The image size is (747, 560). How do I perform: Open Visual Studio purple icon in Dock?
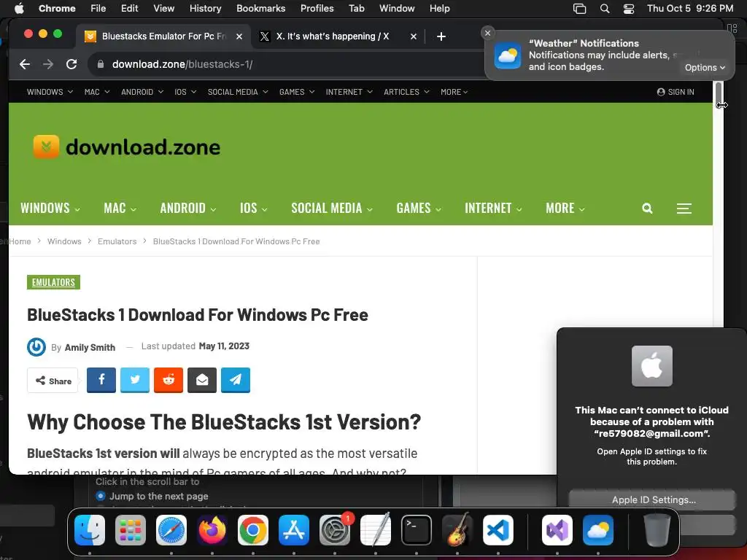pyautogui.click(x=557, y=530)
